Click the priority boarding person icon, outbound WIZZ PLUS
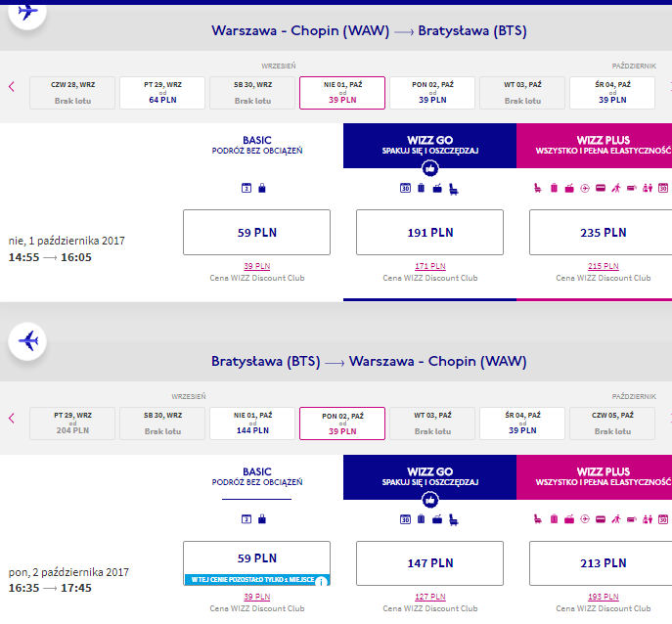 (616, 188)
